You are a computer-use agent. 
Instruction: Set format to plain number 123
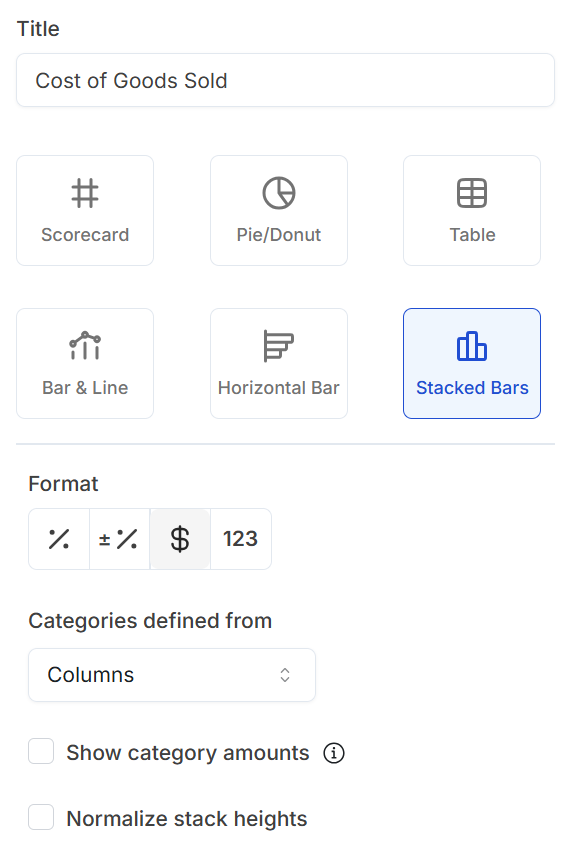[x=241, y=539]
